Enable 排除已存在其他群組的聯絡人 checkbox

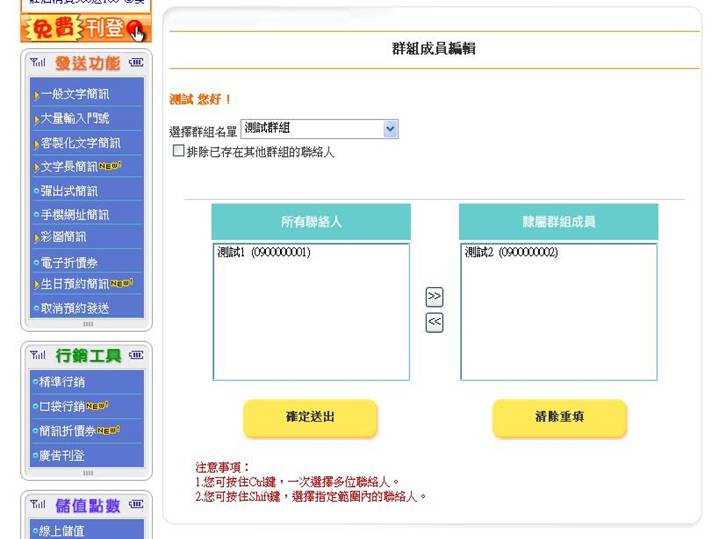179,151
